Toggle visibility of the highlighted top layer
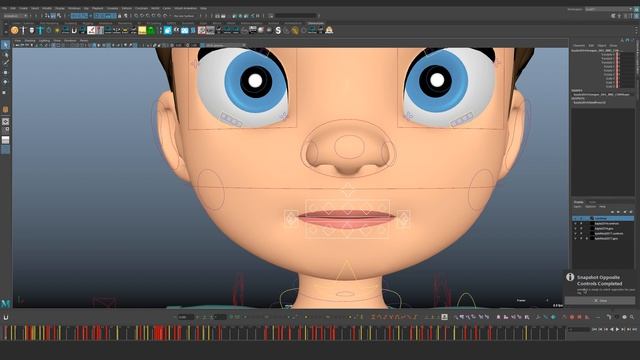Viewport: 640px width, 360px height. pos(576,218)
